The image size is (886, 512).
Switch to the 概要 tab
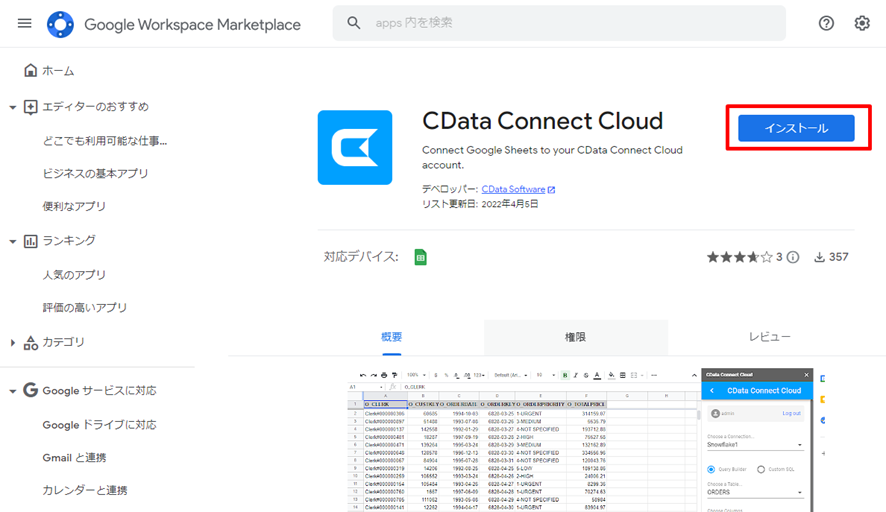(x=392, y=337)
